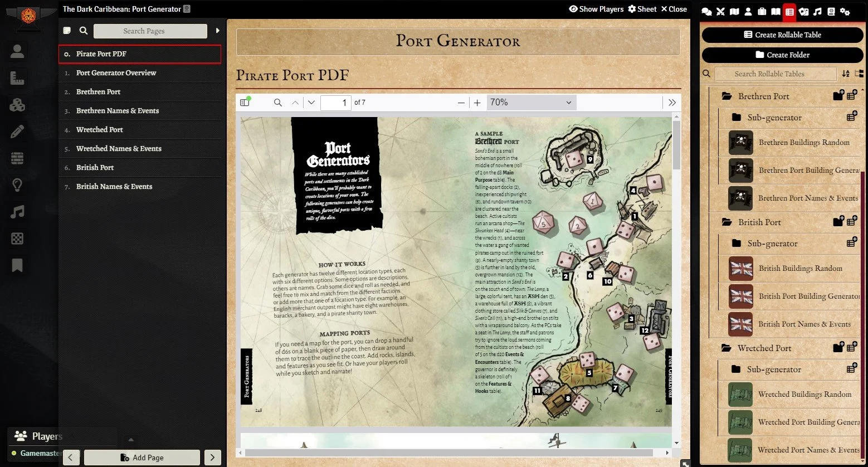
Task: Click the magnifier icon beside Search Pages
Action: pyautogui.click(x=83, y=31)
